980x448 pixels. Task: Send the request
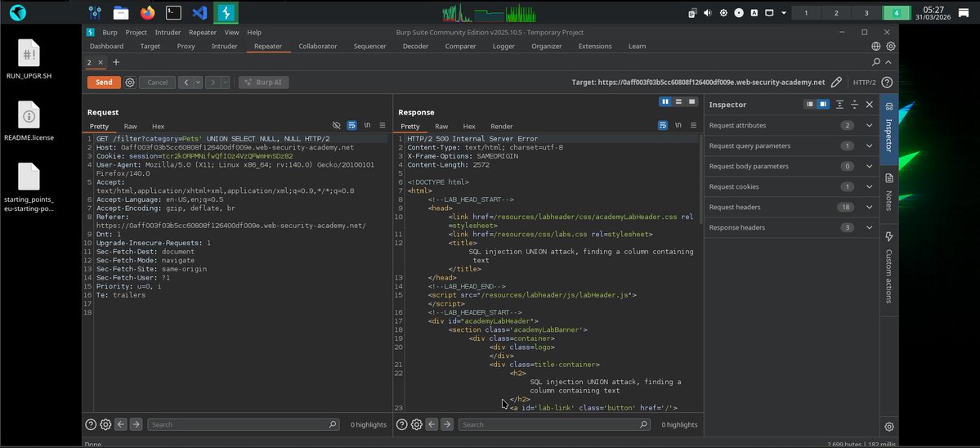point(104,83)
